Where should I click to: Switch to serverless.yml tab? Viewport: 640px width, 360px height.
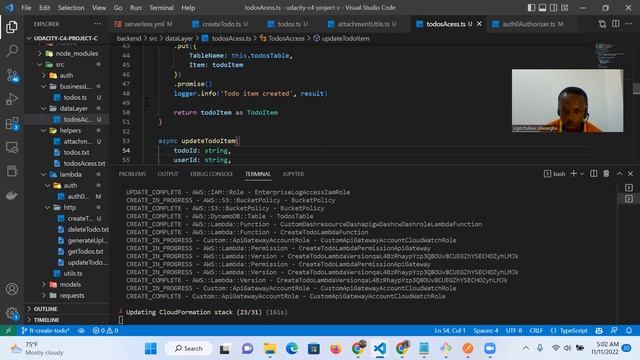144,24
